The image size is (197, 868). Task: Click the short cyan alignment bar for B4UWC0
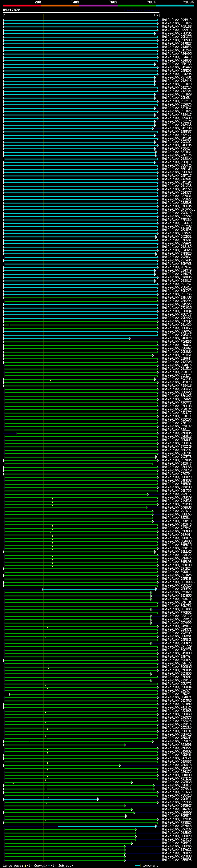coord(67,339)
